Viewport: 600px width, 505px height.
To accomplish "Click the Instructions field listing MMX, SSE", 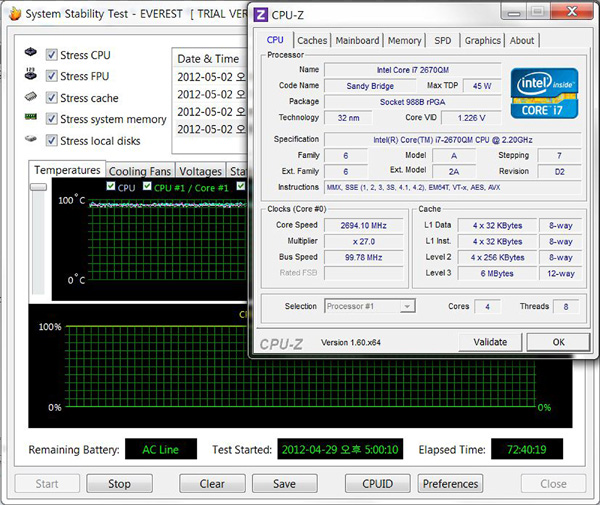I will click(453, 187).
